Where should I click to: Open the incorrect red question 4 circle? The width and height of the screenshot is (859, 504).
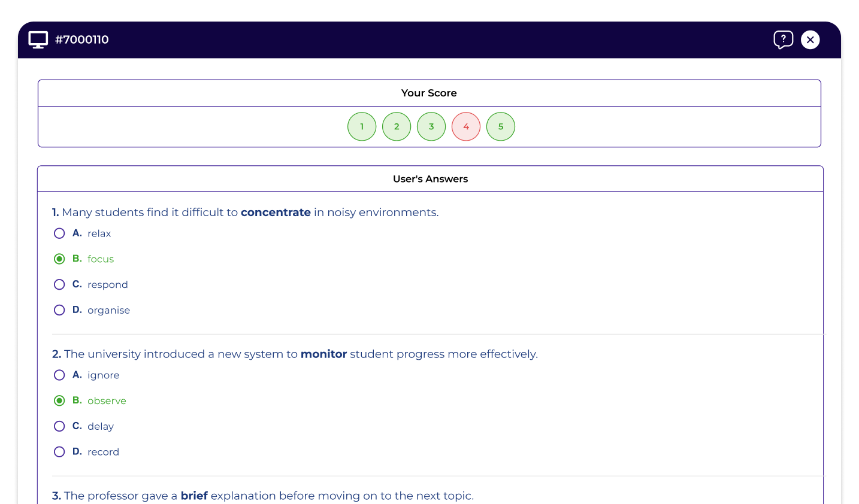click(x=466, y=126)
